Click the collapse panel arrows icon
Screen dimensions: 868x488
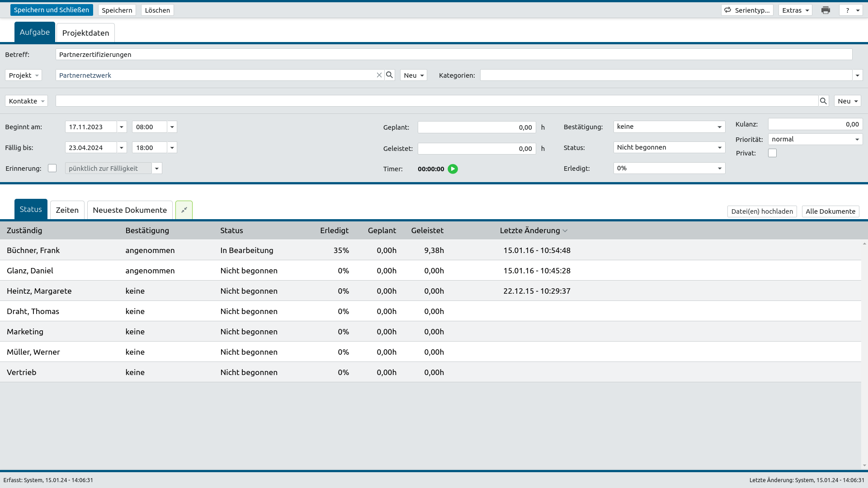pyautogui.click(x=184, y=210)
